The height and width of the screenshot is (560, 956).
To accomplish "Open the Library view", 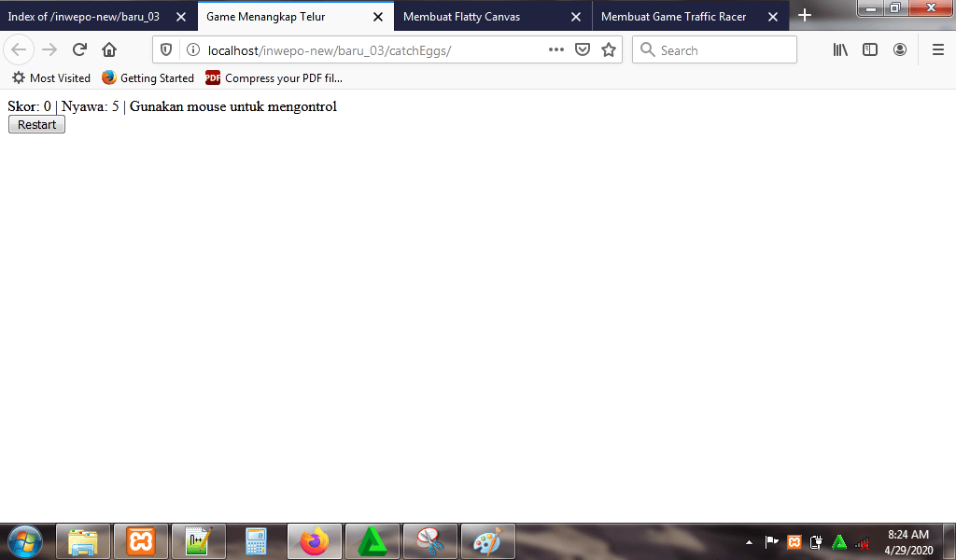I will click(840, 50).
